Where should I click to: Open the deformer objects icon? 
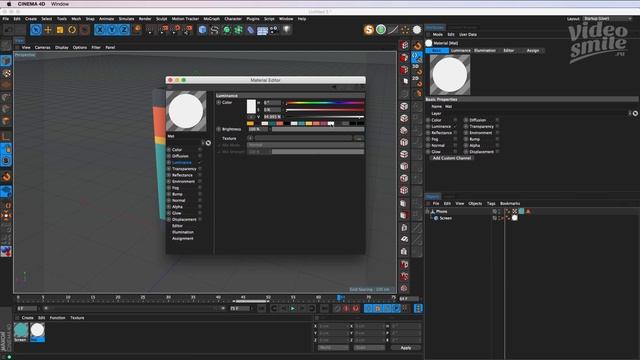click(x=251, y=30)
